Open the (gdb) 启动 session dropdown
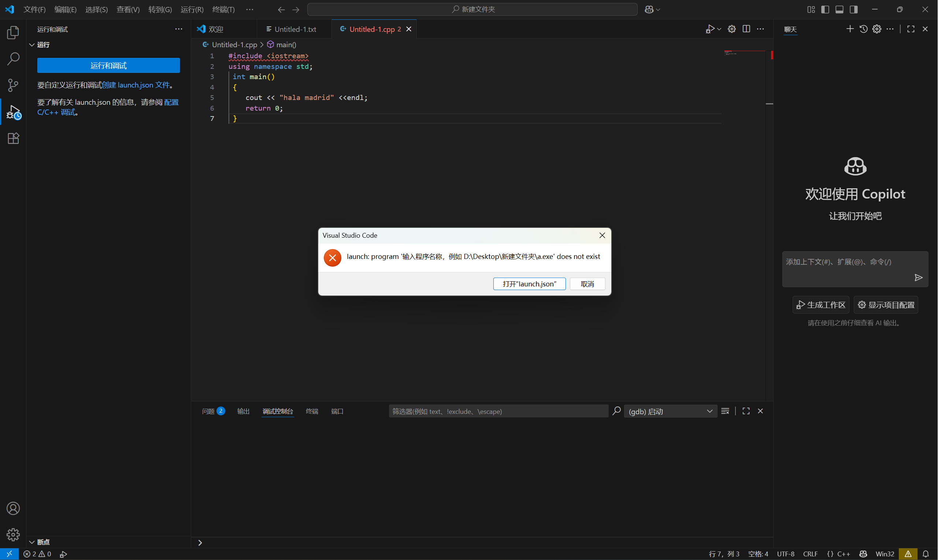938x560 pixels. pyautogui.click(x=670, y=411)
